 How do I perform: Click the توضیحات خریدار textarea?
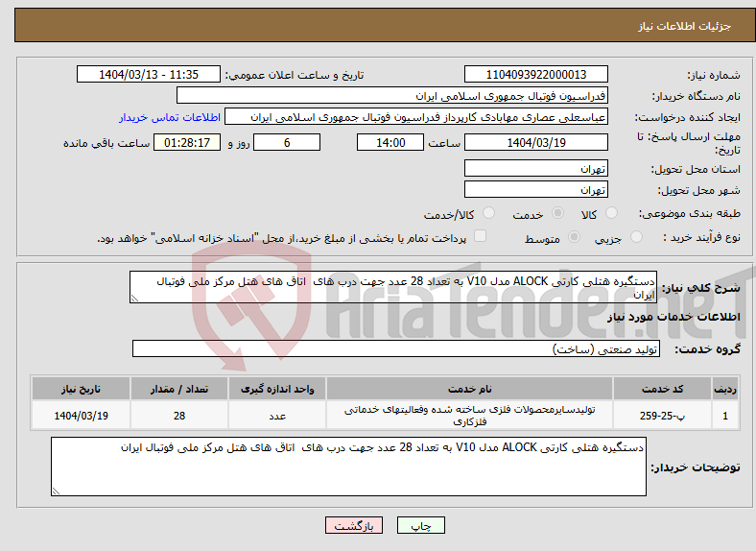pos(348,467)
